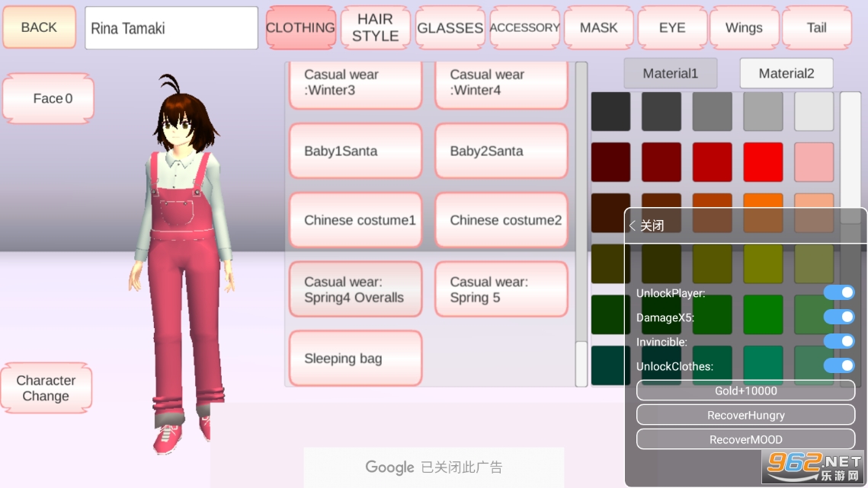Click the Gold+10000 button
This screenshot has width=868, height=488.
click(x=745, y=391)
